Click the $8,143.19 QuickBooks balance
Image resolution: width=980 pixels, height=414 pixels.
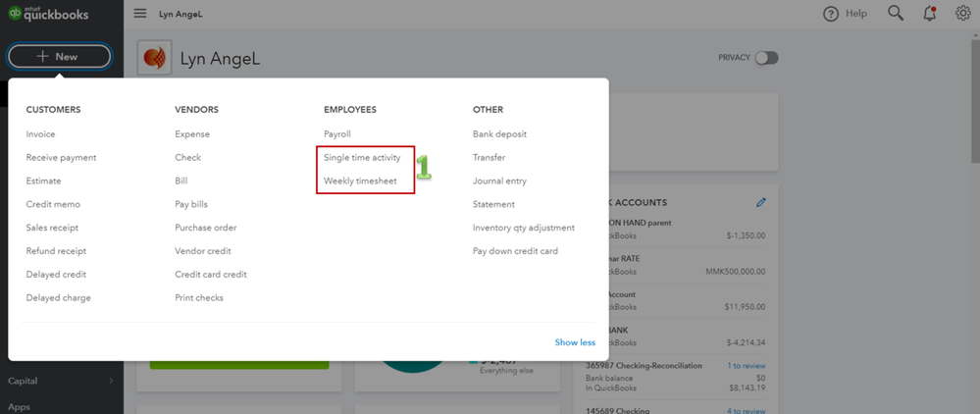[x=747, y=388]
